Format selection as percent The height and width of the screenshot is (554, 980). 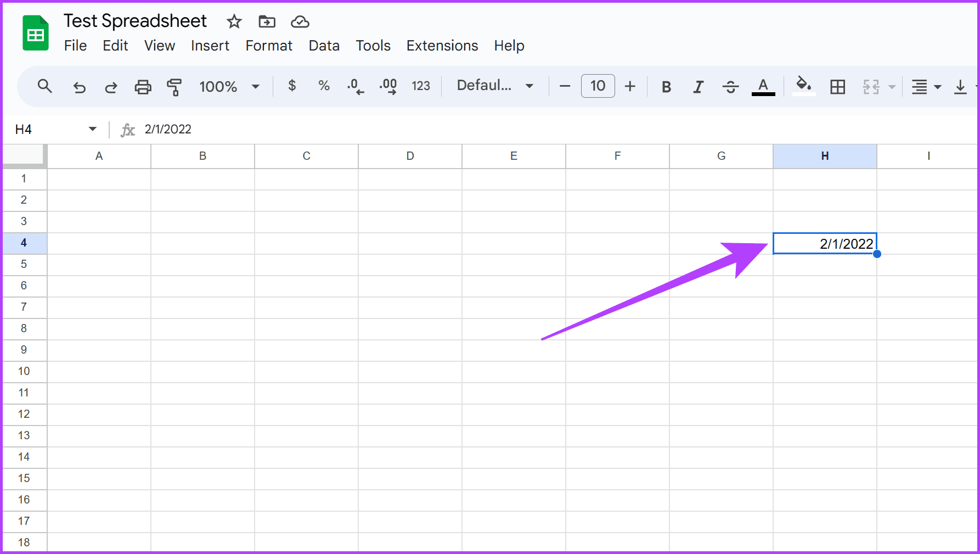324,86
